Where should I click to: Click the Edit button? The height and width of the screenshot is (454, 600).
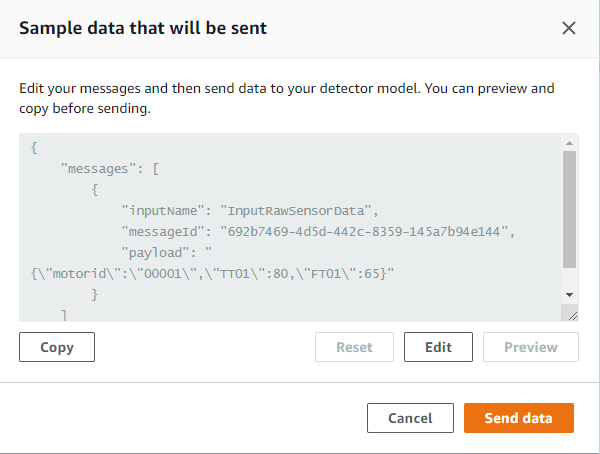pos(438,347)
